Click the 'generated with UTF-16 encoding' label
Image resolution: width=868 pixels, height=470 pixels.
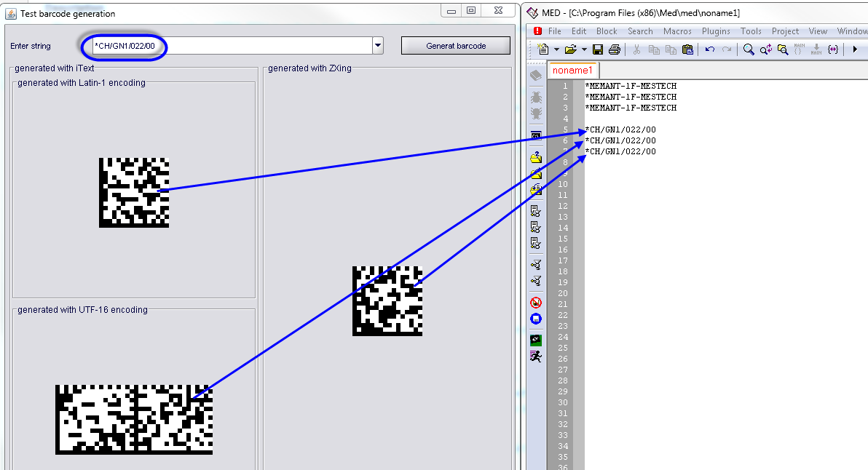(82, 310)
